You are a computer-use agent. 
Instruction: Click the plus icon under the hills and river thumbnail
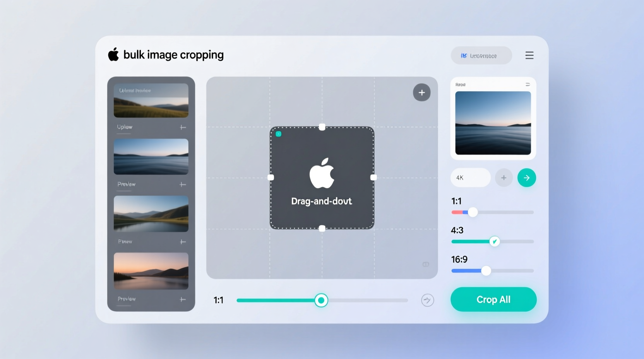[183, 242]
